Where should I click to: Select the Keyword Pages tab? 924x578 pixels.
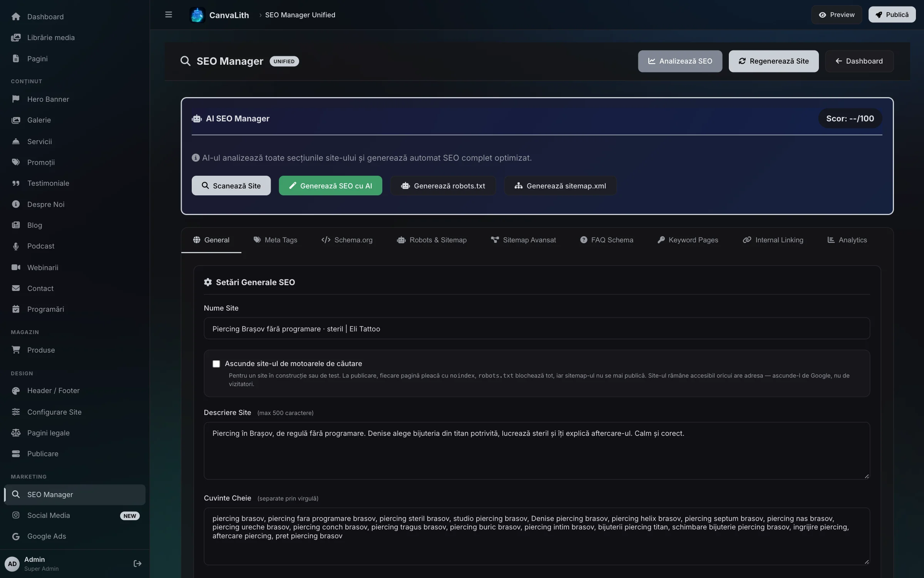click(x=688, y=240)
